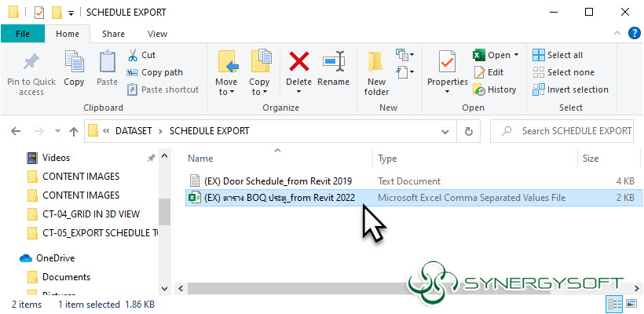Open Help via the blue question mark
The width and height of the screenshot is (644, 314).
635,33
